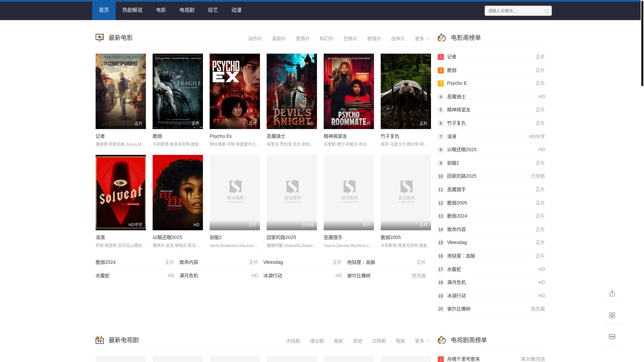
Task: Go to 热剧解说 tab
Action: pyautogui.click(x=132, y=11)
